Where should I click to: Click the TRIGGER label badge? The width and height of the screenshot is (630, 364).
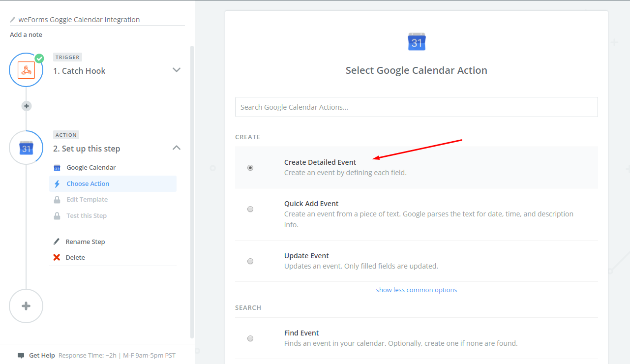click(67, 57)
